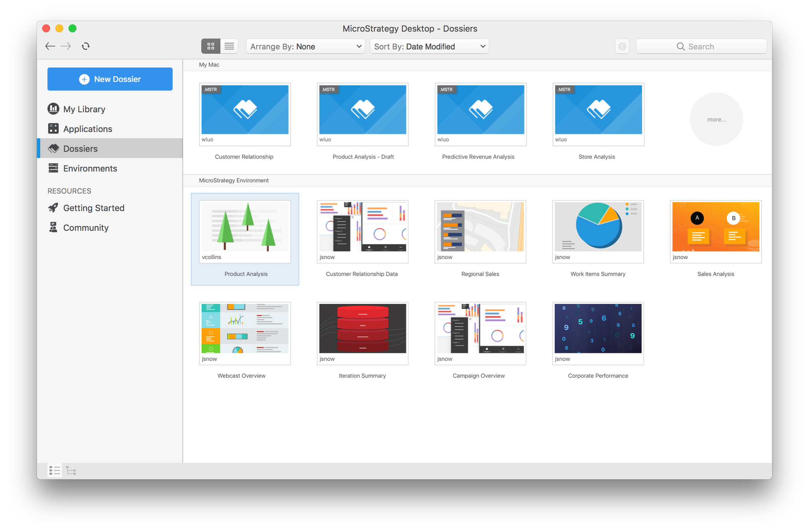Open My Library from the sidebar

pyautogui.click(x=84, y=109)
